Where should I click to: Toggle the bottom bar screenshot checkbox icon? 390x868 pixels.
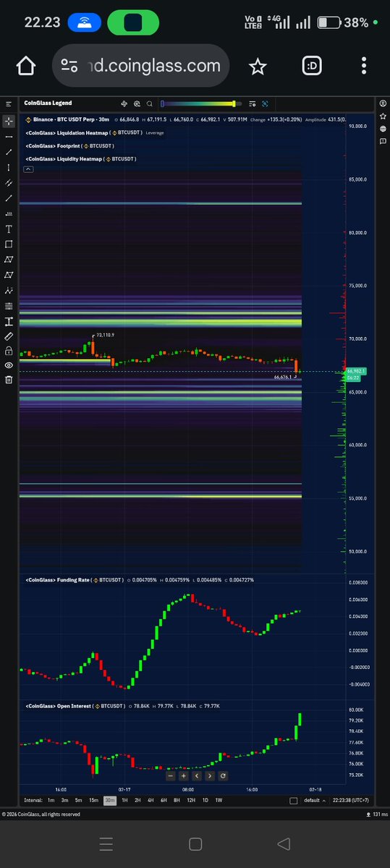[293, 801]
